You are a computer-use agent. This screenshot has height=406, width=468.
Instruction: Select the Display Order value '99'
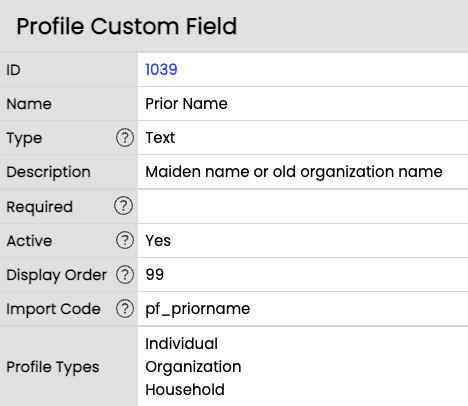155,275
